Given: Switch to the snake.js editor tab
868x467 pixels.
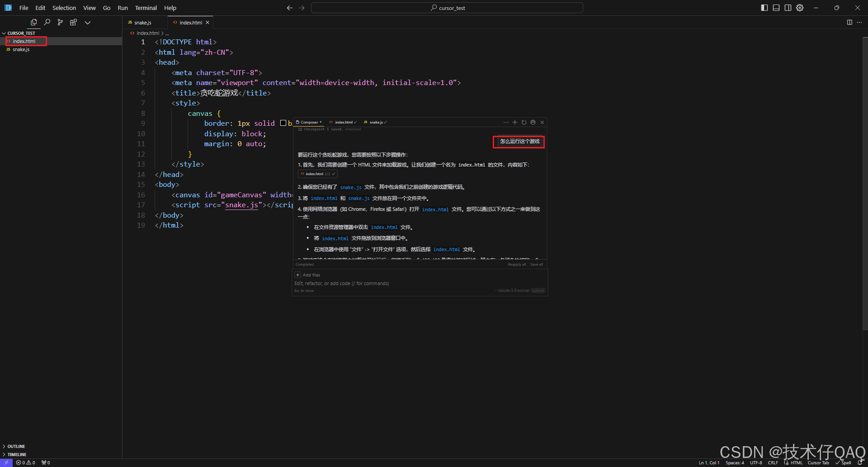Looking at the screenshot, I should coord(143,23).
